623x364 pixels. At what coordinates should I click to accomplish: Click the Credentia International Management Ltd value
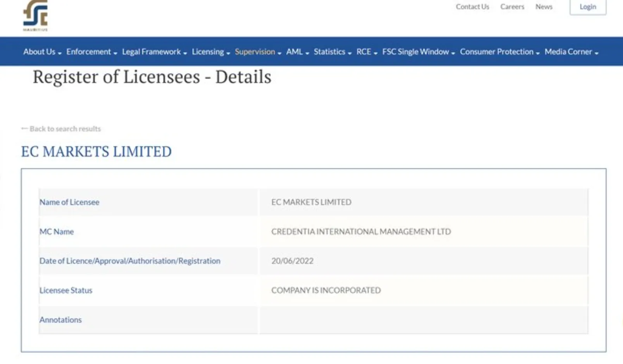361,232
